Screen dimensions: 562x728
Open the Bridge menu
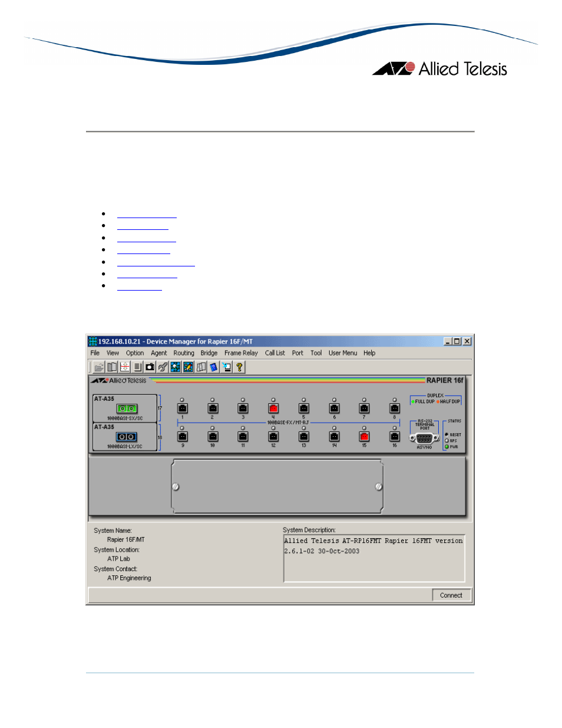click(x=209, y=353)
